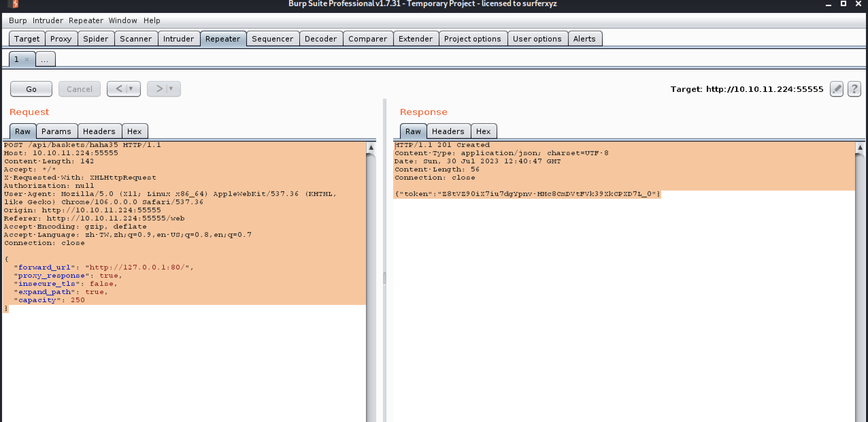Select Repeater request tab 1
The height and width of the screenshot is (422, 868).
click(17, 59)
